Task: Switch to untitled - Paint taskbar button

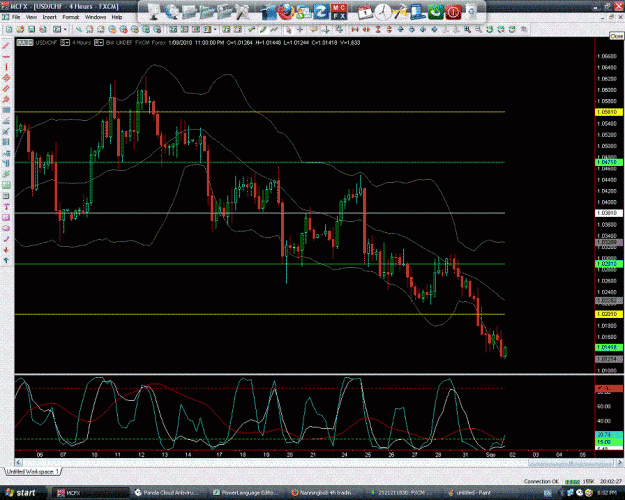Action: (472, 493)
